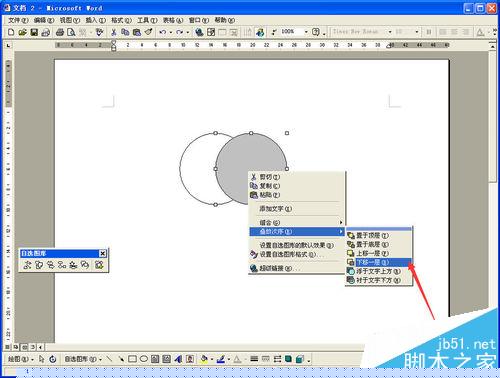Open the Undo history dropdown arrow
The width and height of the screenshot is (500, 378).
click(171, 32)
